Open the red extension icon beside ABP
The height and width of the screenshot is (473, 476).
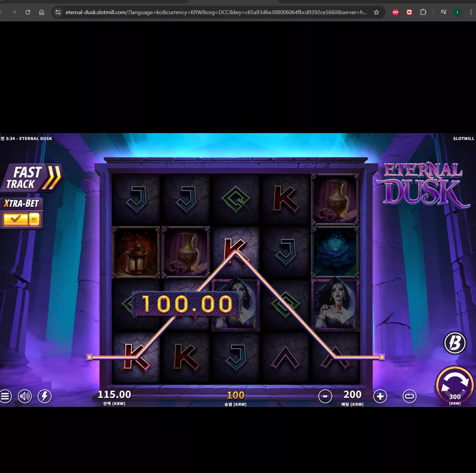(x=409, y=12)
